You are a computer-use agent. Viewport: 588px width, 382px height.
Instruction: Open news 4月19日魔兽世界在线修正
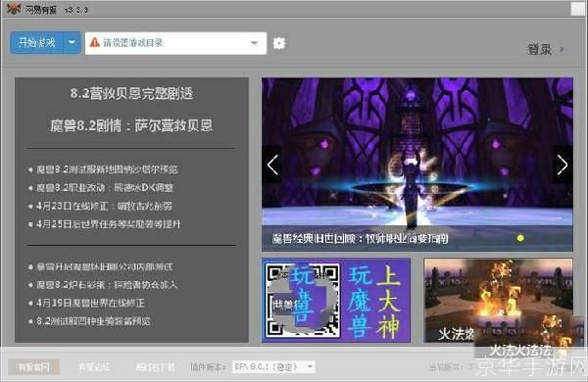(x=90, y=303)
